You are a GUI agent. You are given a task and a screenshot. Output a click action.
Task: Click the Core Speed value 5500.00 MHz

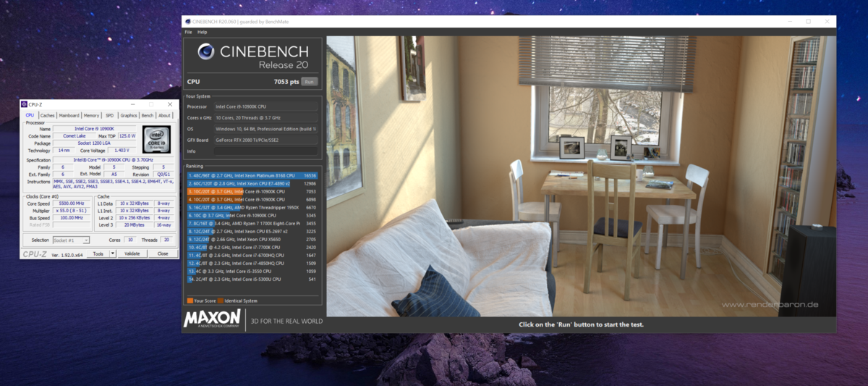[72, 204]
